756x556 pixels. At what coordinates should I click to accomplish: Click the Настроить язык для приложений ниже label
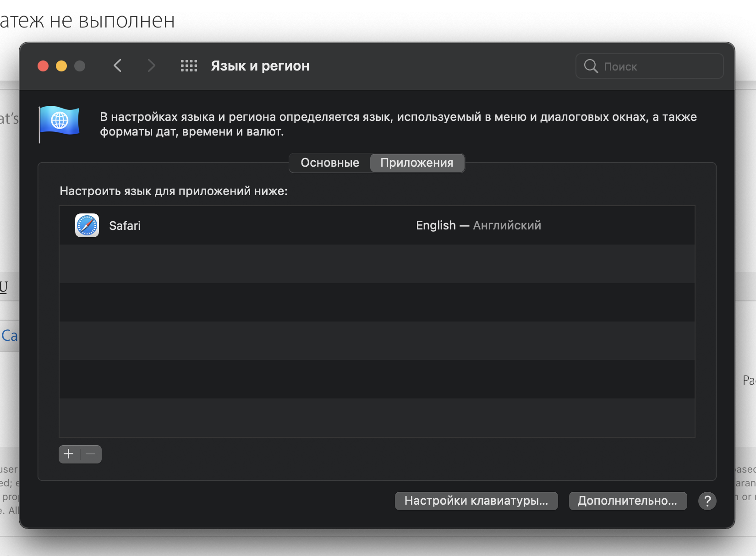click(174, 191)
